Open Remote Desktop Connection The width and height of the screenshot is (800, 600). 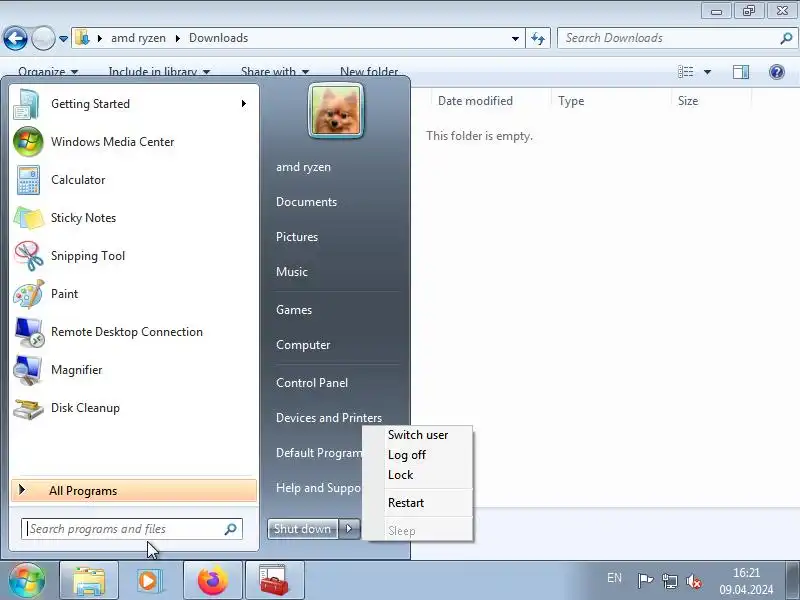pos(134,332)
